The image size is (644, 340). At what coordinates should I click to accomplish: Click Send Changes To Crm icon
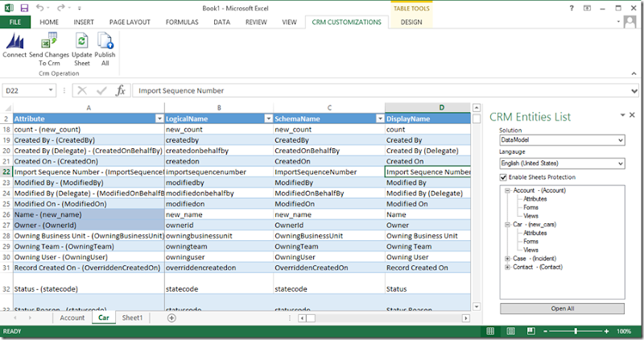(x=48, y=42)
